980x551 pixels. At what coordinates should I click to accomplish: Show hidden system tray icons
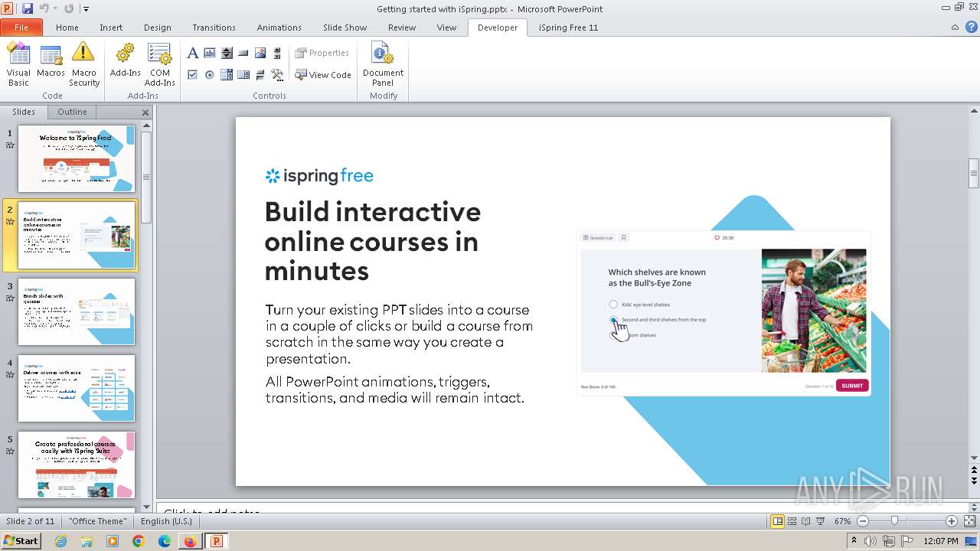[854, 541]
